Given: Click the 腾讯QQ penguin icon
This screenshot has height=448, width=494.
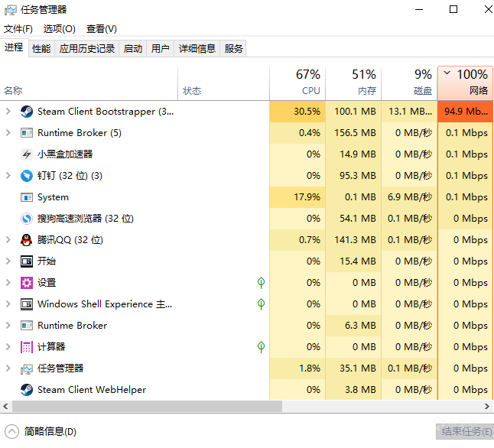Looking at the screenshot, I should [x=27, y=240].
